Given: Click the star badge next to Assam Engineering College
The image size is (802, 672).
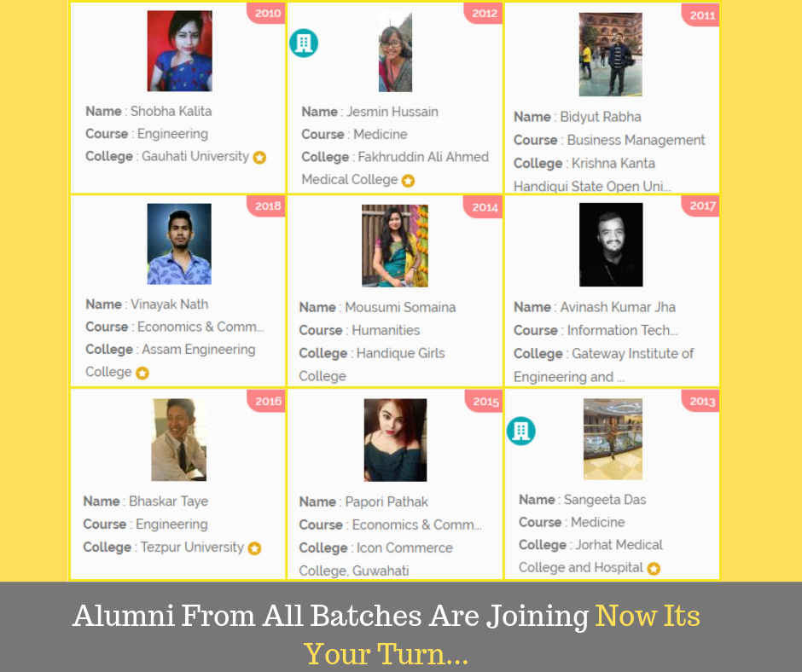Looking at the screenshot, I should pyautogui.click(x=142, y=374).
